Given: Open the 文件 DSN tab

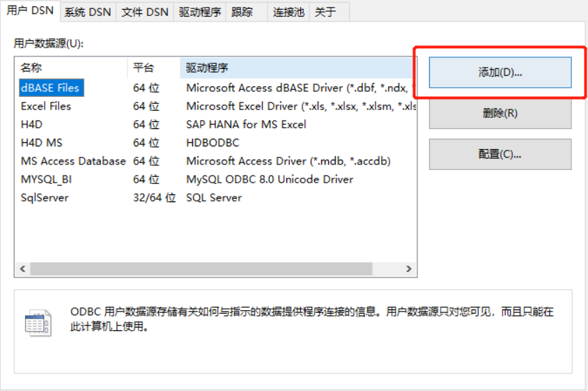Looking at the screenshot, I should [145, 12].
